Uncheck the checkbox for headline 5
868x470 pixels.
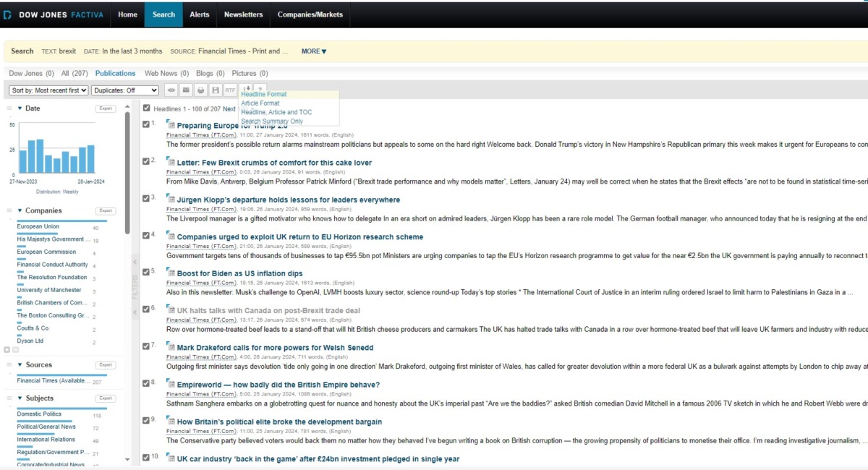tap(146, 272)
